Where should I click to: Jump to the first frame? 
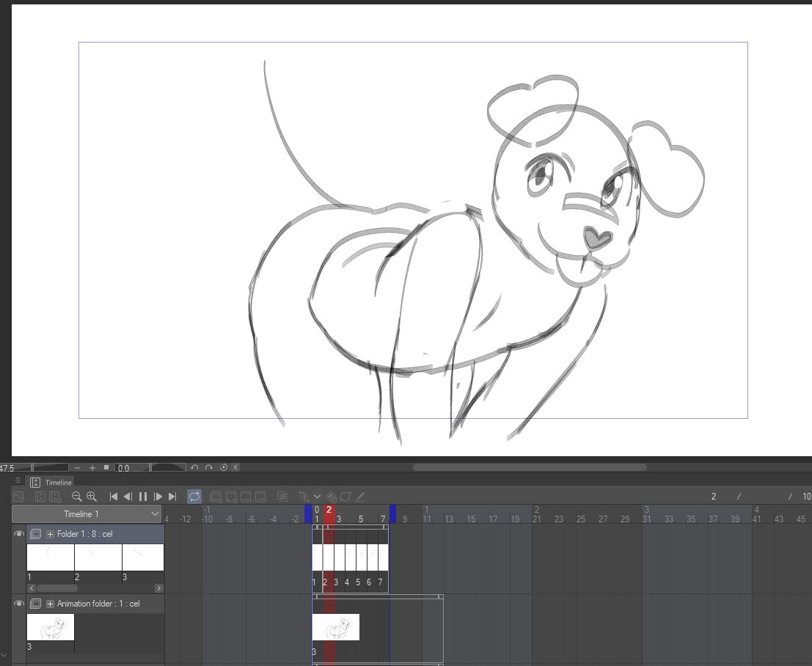[114, 496]
